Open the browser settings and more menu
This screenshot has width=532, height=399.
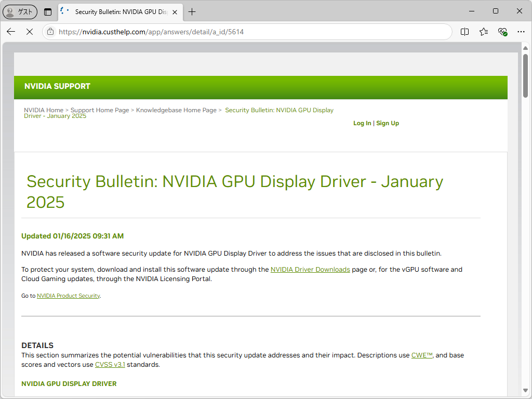coord(521,32)
